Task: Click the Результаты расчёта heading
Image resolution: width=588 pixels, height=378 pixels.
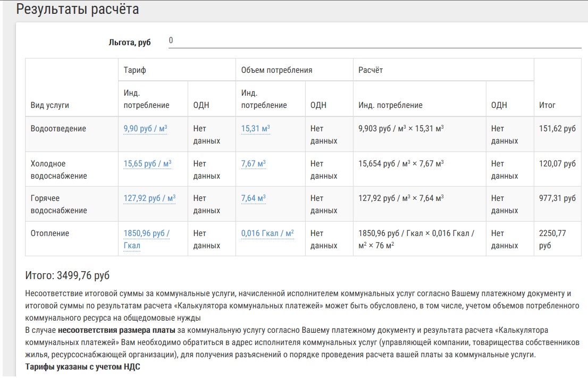Action: point(78,9)
